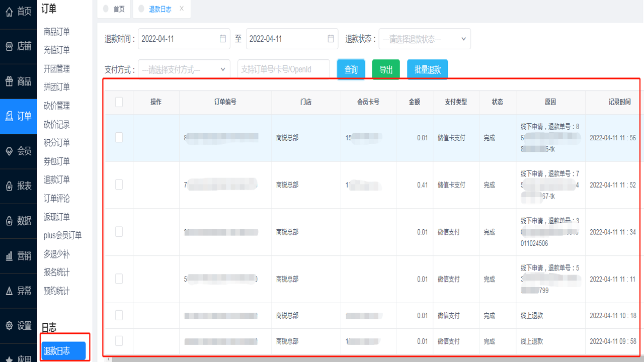Check the row recorded at 09:58
Viewport: 644px width, 362px height.
click(119, 341)
